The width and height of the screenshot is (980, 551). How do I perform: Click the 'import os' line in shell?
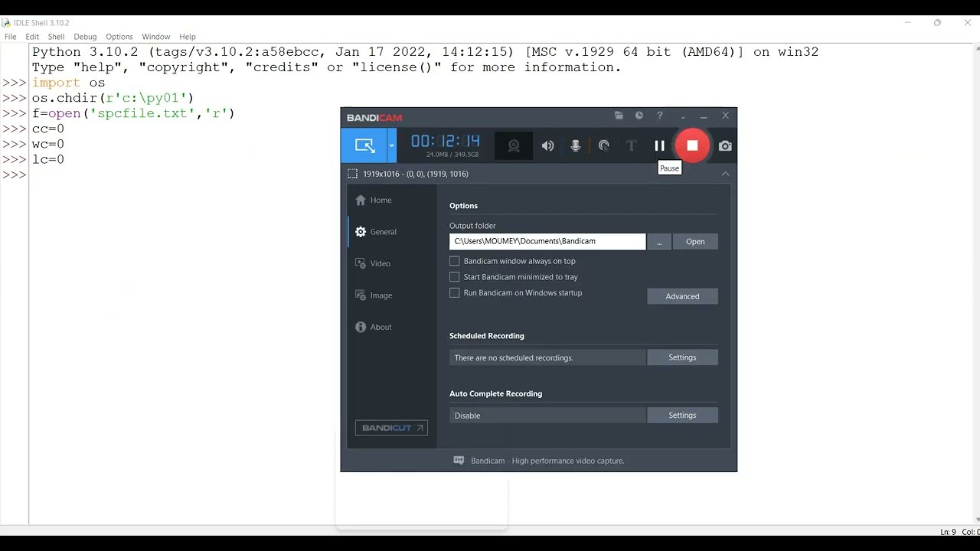[68, 83]
